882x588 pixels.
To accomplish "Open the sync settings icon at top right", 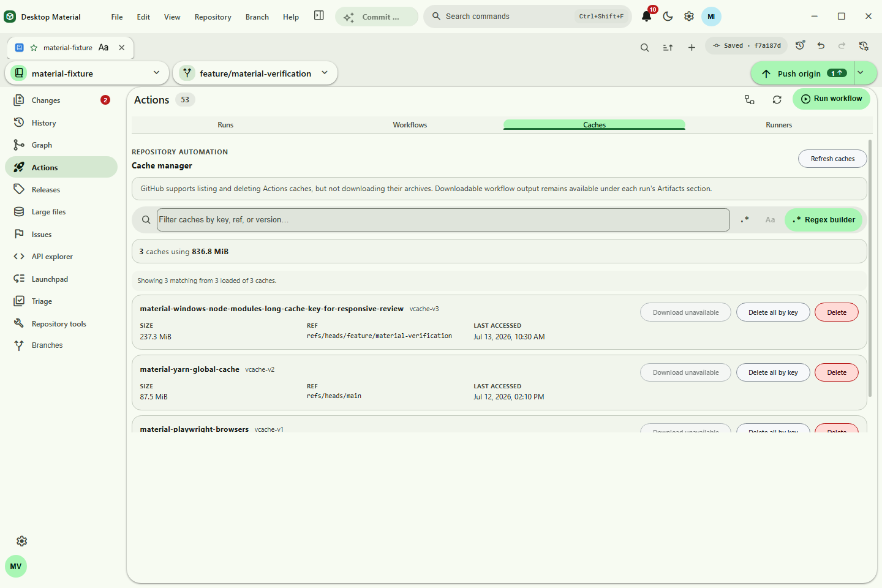I will [864, 46].
